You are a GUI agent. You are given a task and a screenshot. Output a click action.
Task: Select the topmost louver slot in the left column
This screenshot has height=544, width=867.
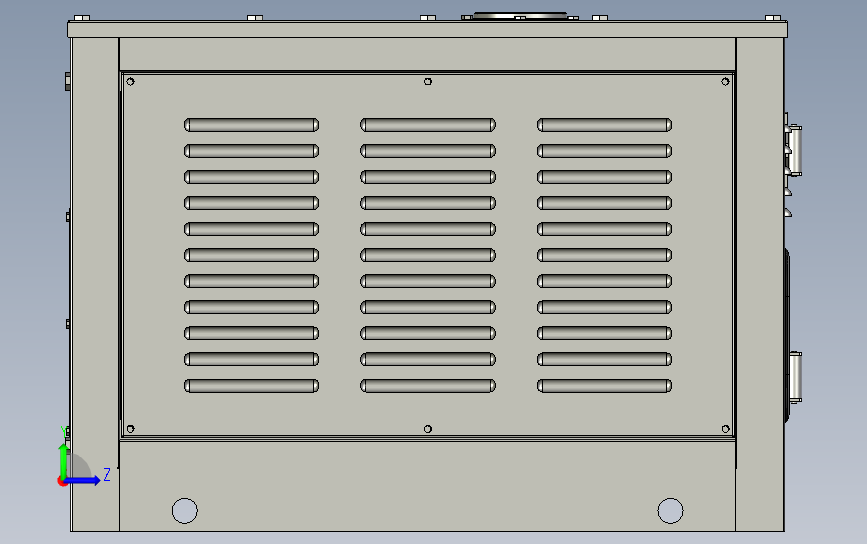coord(252,125)
